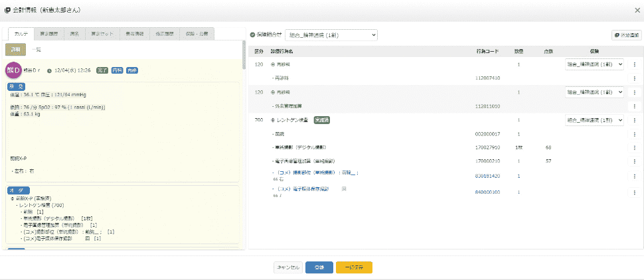The width and height of the screenshot is (644, 280).
Task: Click three-dot menu for 外来管理加算 row
Action: (634, 106)
